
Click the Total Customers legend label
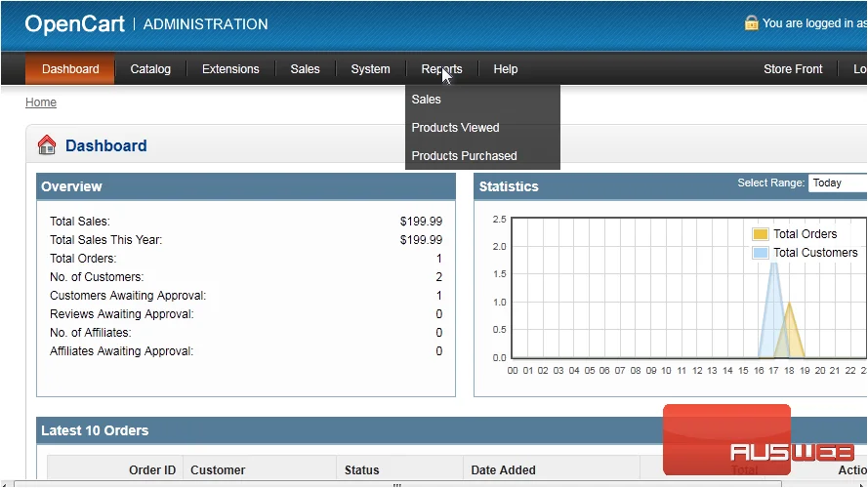tap(815, 253)
